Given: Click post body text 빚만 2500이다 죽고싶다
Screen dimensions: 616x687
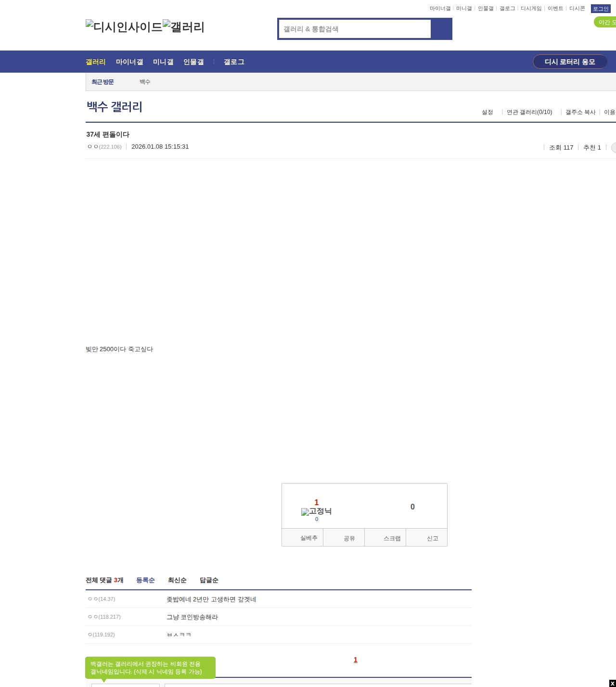Looking at the screenshot, I should click(x=119, y=349).
